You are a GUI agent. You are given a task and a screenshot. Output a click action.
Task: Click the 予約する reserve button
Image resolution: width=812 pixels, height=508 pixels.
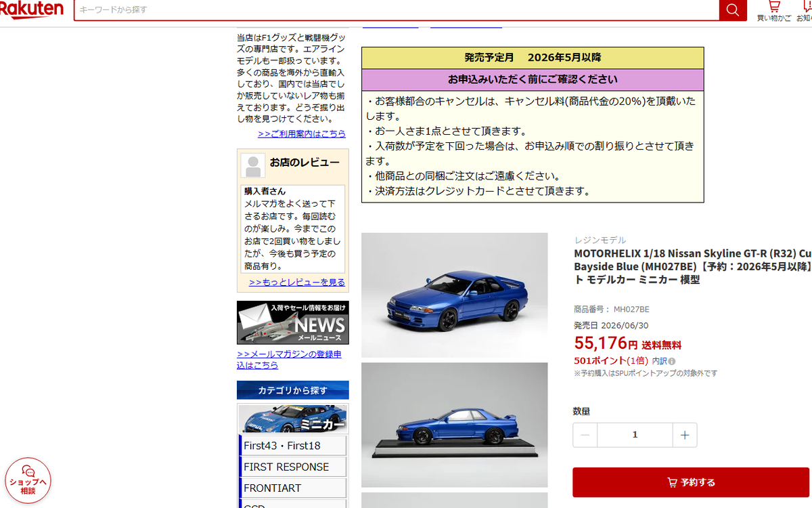coord(691,482)
